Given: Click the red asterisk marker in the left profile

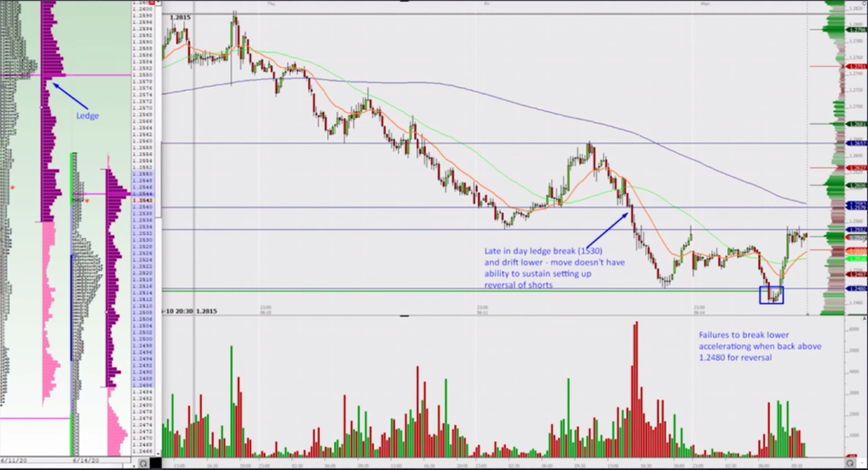Looking at the screenshot, I should click(12, 187).
